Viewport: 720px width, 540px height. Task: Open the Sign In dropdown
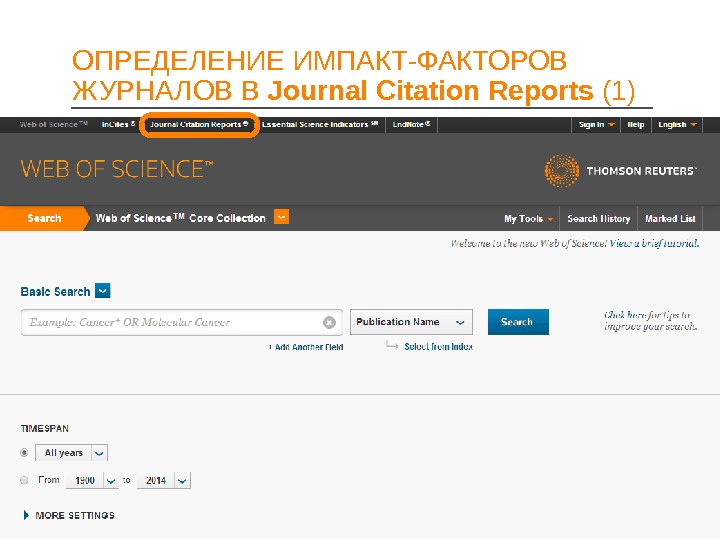coord(596,125)
